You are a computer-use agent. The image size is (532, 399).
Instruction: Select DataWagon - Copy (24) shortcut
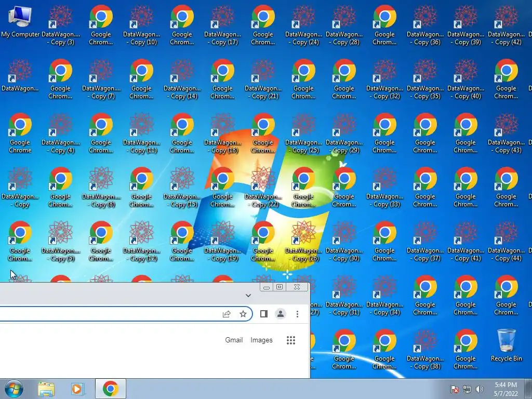pos(303,25)
